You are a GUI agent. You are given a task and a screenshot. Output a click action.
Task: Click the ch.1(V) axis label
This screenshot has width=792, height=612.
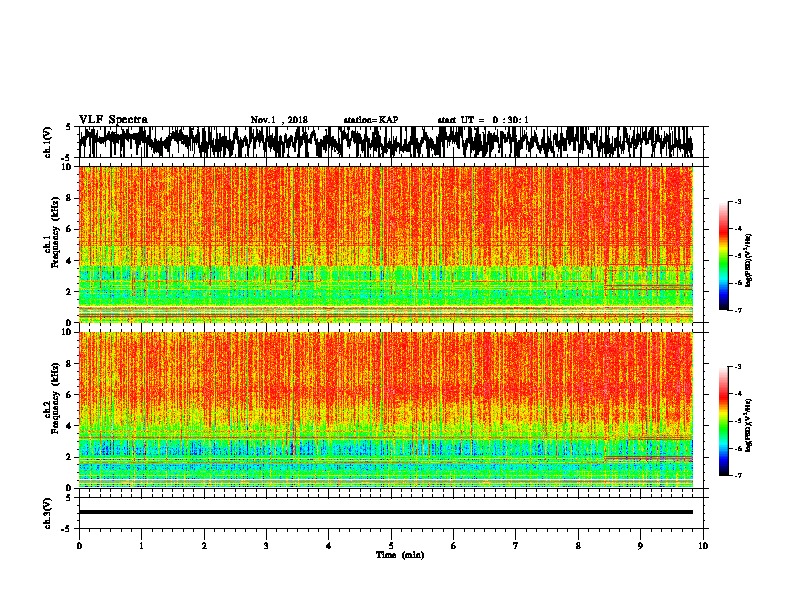(48, 142)
